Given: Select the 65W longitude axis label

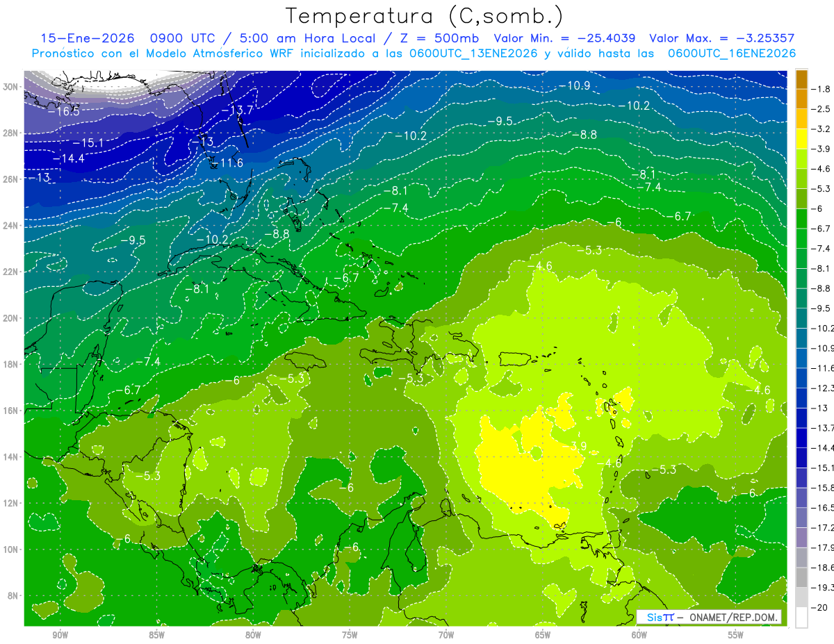Looking at the screenshot, I should point(543,635).
